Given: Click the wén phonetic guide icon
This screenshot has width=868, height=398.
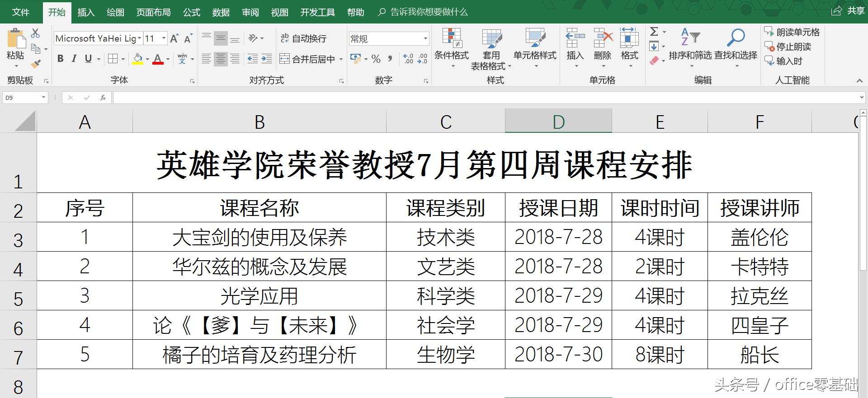Looking at the screenshot, I should click(182, 59).
